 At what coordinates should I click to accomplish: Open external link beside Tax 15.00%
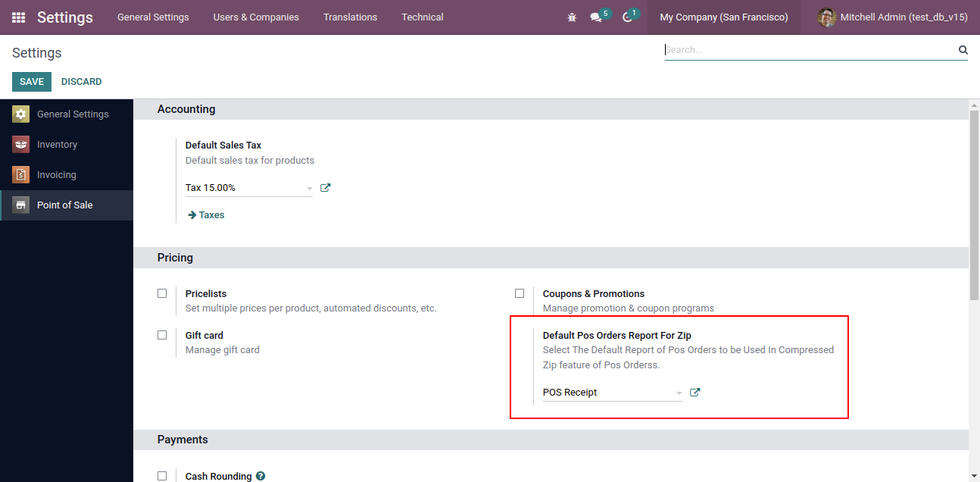click(x=326, y=188)
